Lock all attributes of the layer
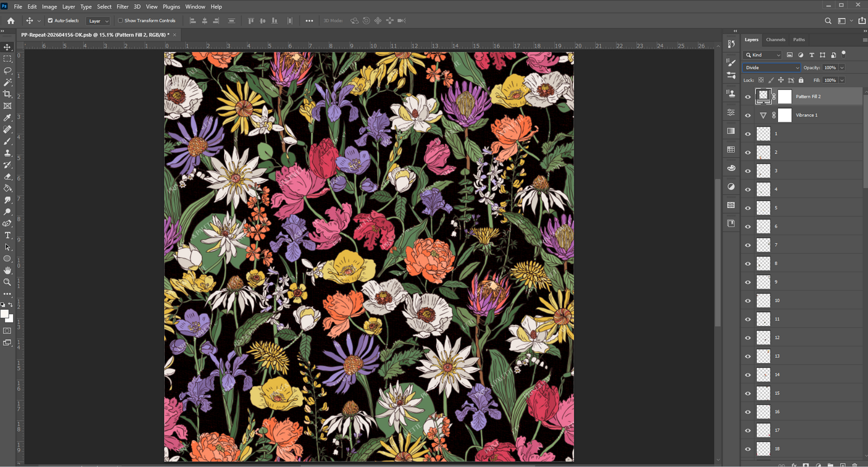This screenshot has width=868, height=467. [801, 80]
